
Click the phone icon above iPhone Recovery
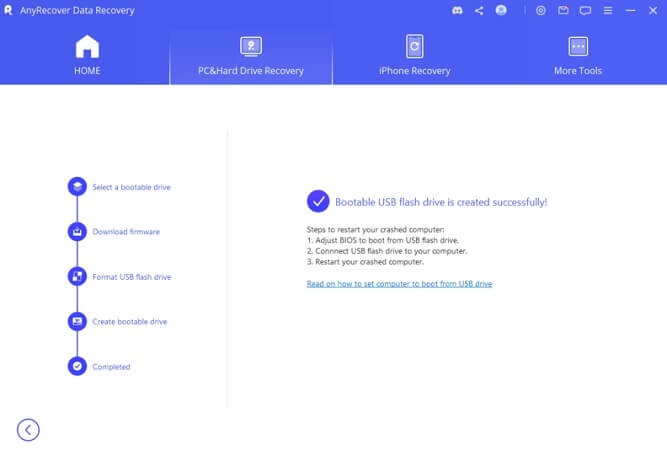[414, 46]
